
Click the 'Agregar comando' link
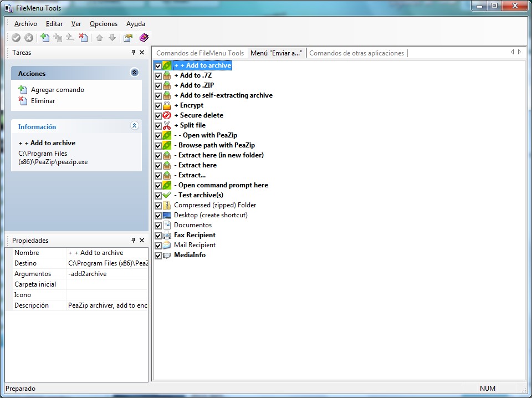click(58, 90)
